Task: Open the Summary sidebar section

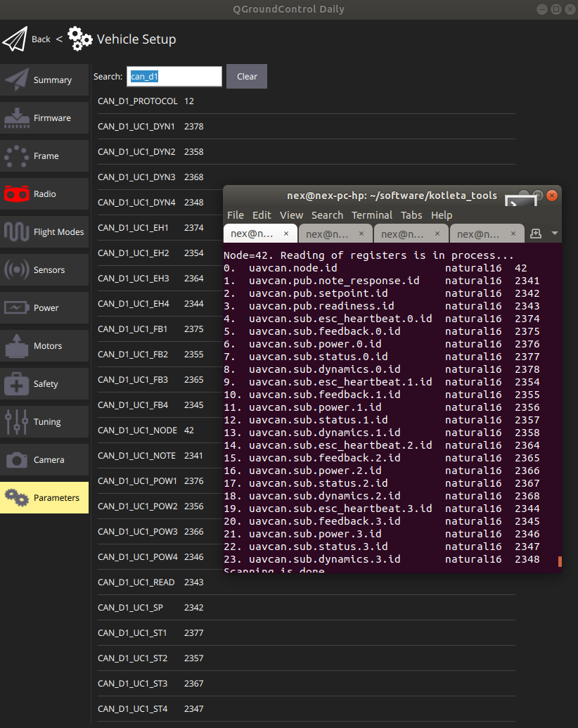Action: [x=44, y=80]
